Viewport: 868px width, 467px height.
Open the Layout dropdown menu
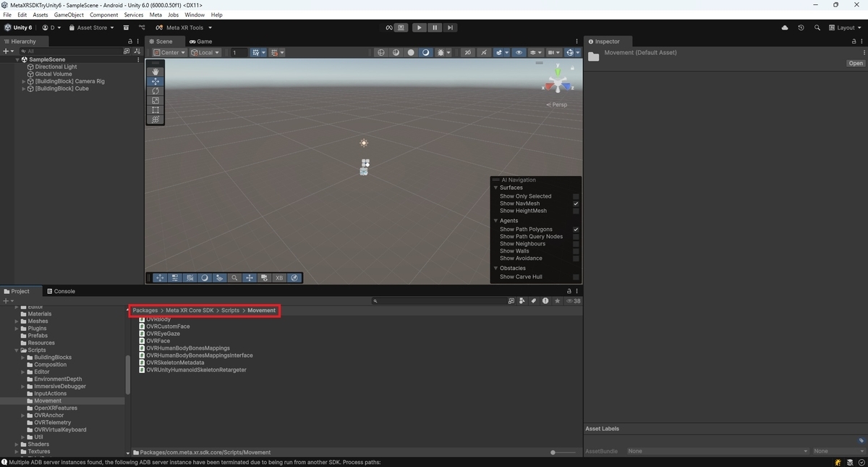point(846,28)
